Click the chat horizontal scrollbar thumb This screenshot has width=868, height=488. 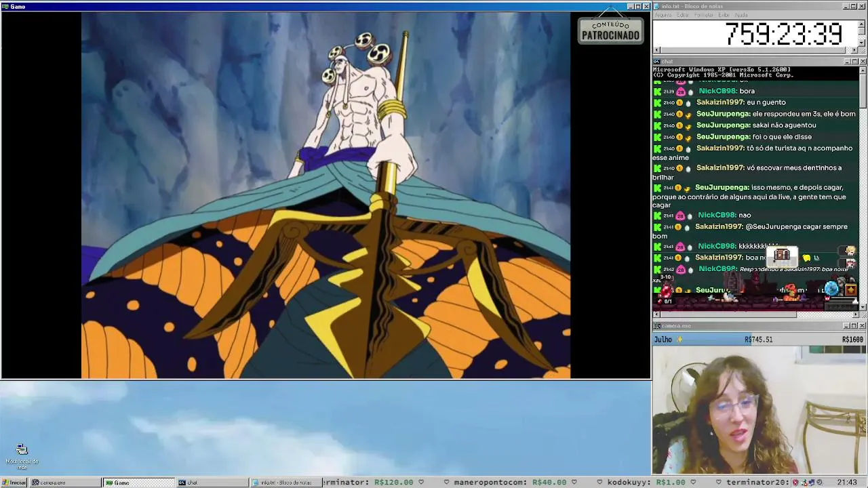pos(728,314)
